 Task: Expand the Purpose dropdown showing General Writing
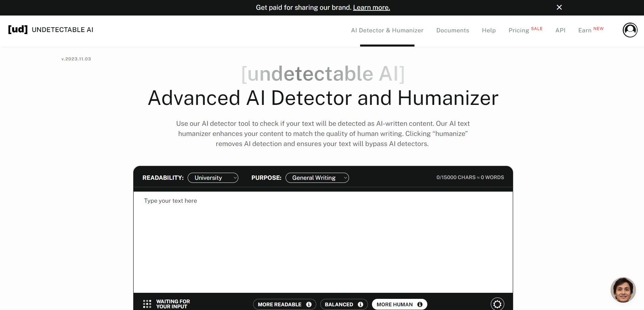[x=317, y=178]
